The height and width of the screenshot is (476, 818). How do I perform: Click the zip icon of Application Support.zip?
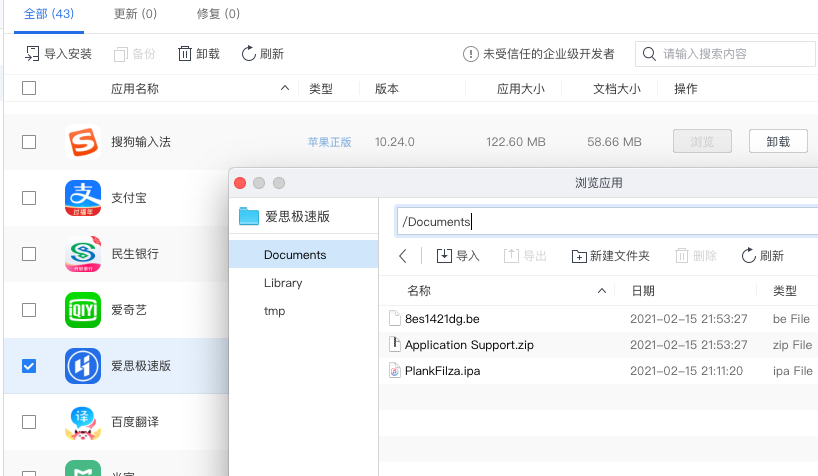(x=395, y=344)
